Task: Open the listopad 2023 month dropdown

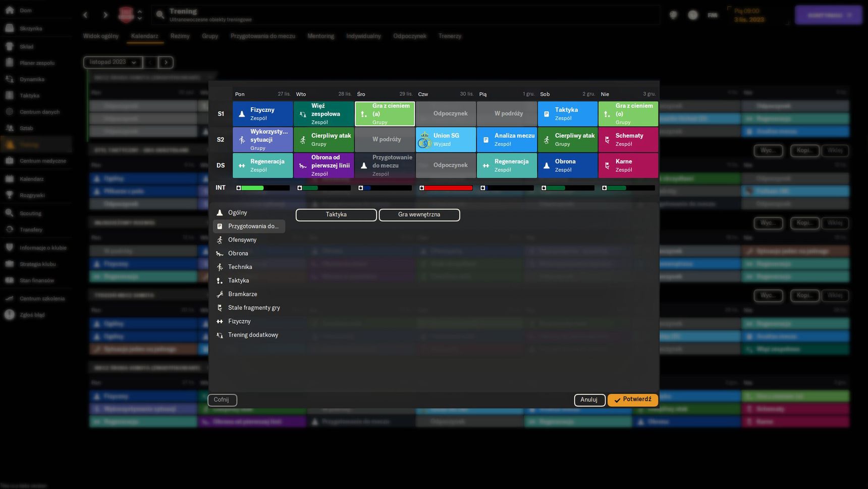Action: [x=113, y=62]
